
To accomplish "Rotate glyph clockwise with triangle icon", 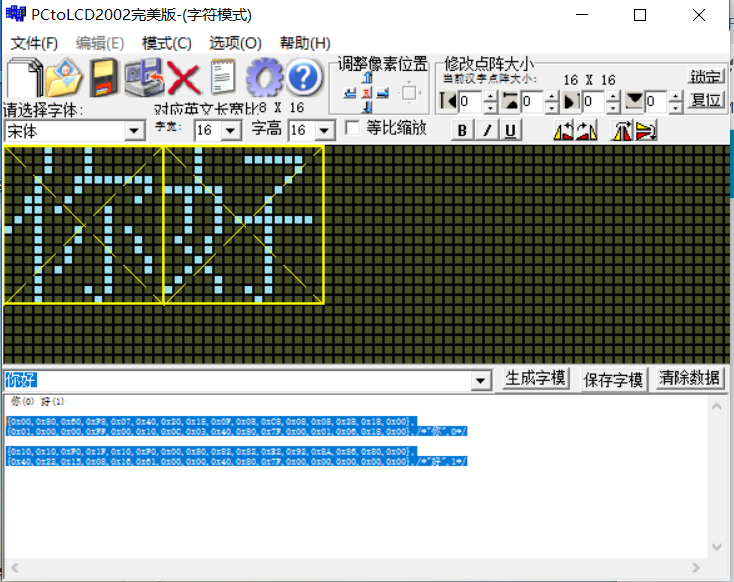I will coord(587,130).
